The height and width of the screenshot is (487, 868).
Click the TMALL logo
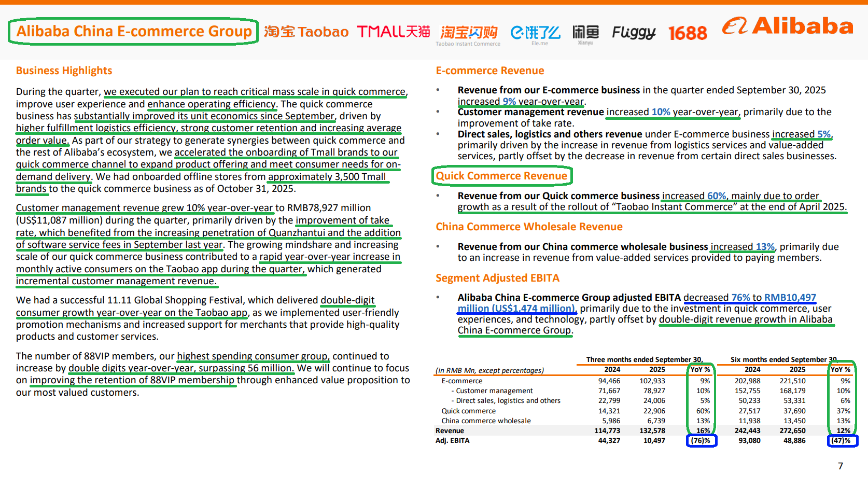(x=394, y=32)
